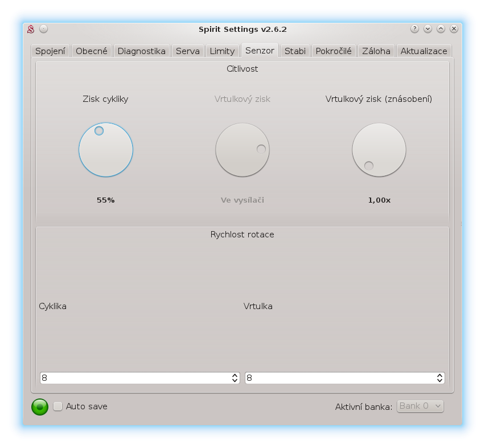
Task: Click the title bar help question-mark button
Action: [414, 28]
